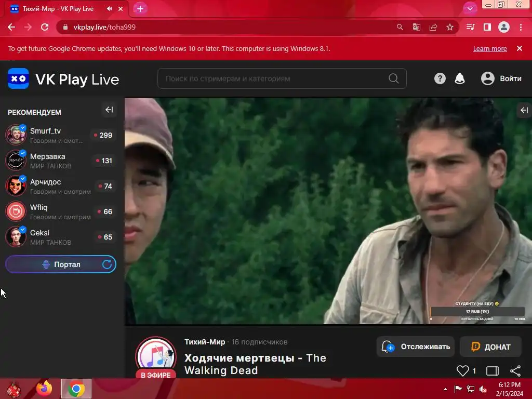Click Мерзавка channel name text
Image resolution: width=532 pixels, height=399 pixels.
47,156
